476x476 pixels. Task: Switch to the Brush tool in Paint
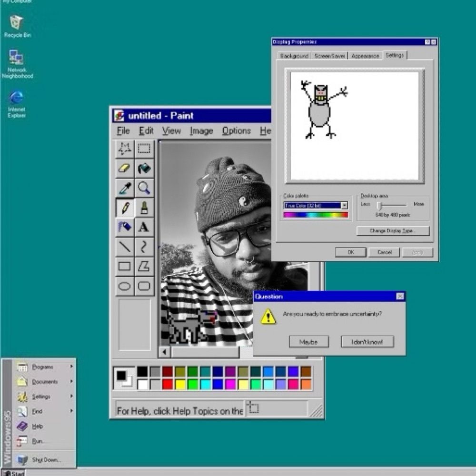(x=144, y=208)
